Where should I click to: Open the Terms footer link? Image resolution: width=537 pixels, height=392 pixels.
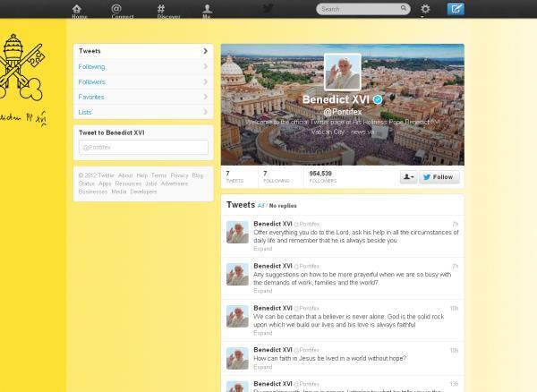pos(159,175)
